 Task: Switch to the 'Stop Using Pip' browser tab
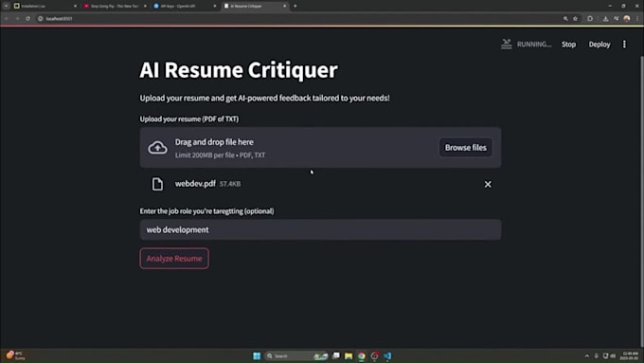coord(115,7)
